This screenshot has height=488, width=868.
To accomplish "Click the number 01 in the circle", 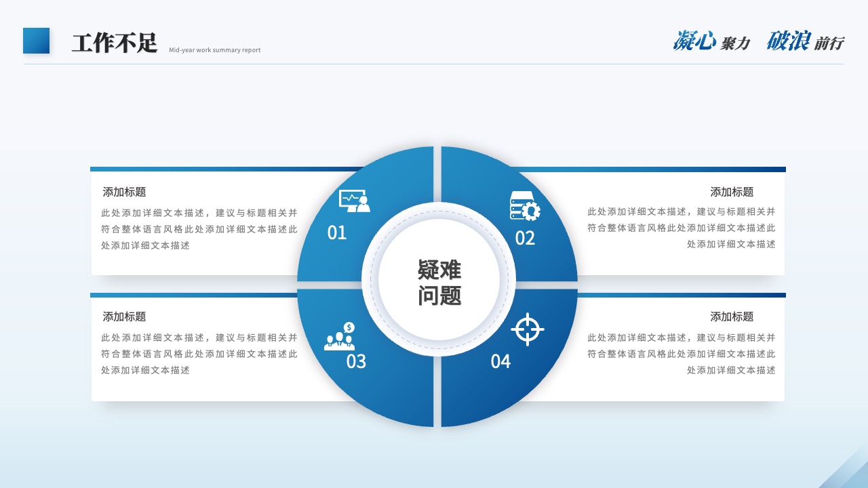I will coord(337,232).
